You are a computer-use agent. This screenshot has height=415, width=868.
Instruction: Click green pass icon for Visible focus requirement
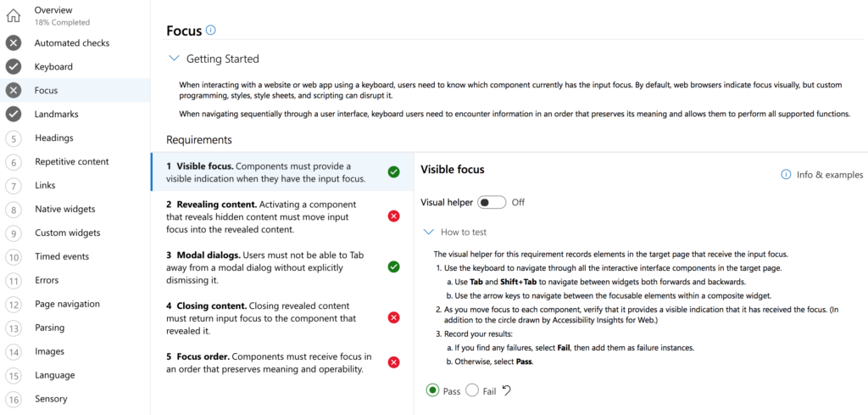pos(393,172)
